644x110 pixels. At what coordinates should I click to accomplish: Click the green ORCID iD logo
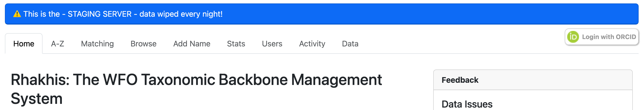pos(573,37)
